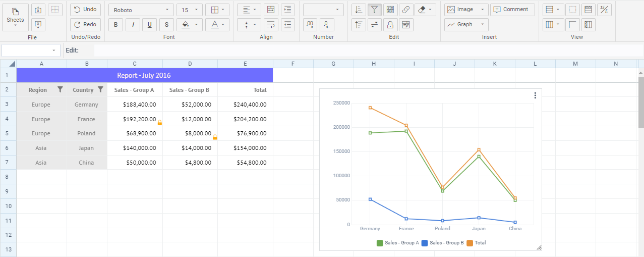Click the Comment button
644x257 pixels.
pyautogui.click(x=512, y=10)
